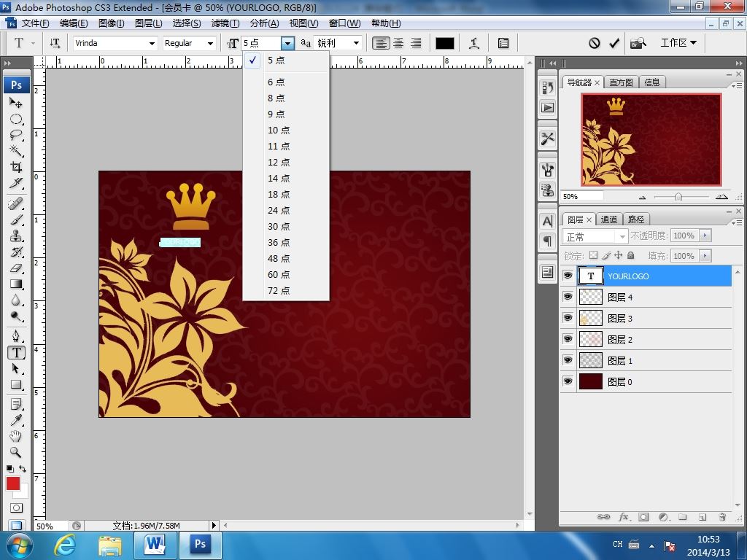Open the Regular font style dropdown
Viewport: 747px width, 560px height.
pyautogui.click(x=210, y=43)
